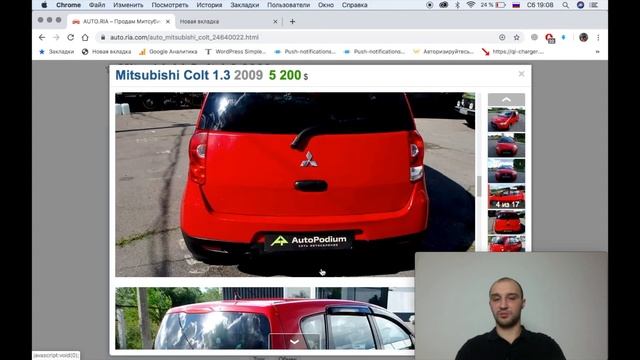Click the Wi-Fi status icon

click(471, 5)
